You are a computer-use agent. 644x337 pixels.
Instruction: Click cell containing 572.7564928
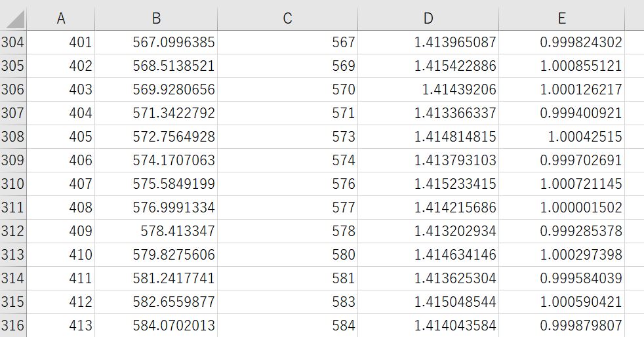pyautogui.click(x=156, y=136)
